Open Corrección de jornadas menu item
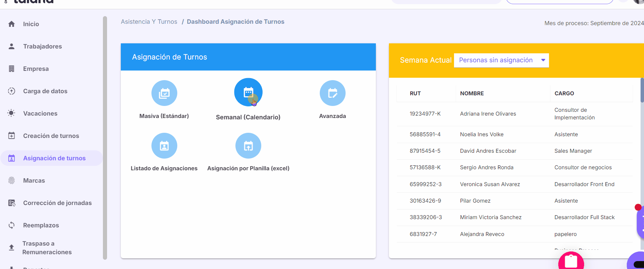Image resolution: width=644 pixels, height=269 pixels. tap(57, 203)
